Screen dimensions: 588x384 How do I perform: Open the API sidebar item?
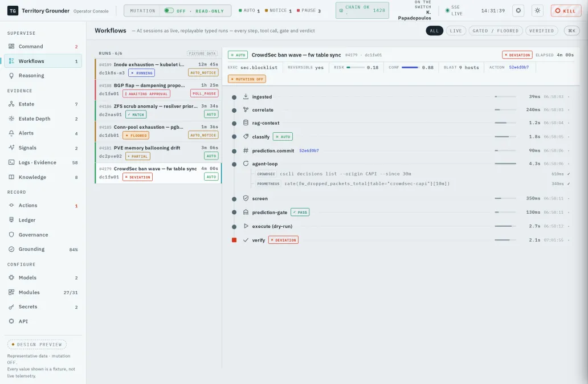(x=43, y=321)
